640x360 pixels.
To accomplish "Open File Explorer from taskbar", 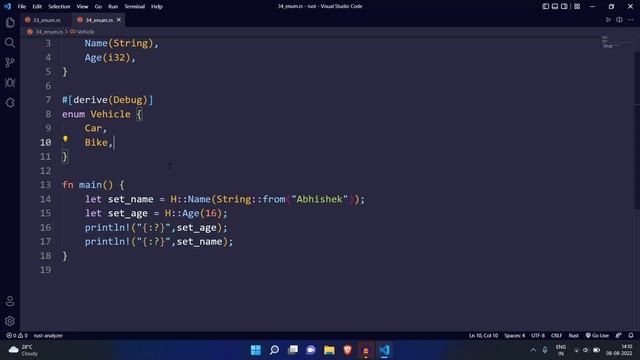I will pyautogui.click(x=329, y=350).
